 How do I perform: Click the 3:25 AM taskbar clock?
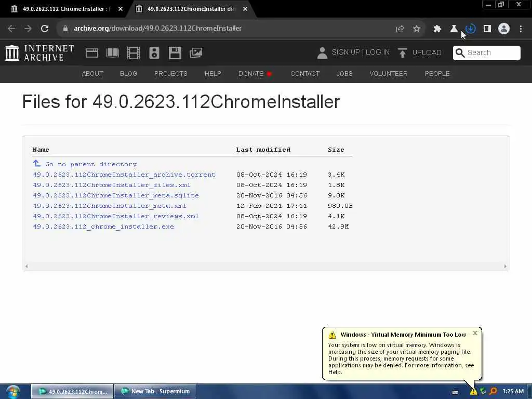tap(513, 391)
